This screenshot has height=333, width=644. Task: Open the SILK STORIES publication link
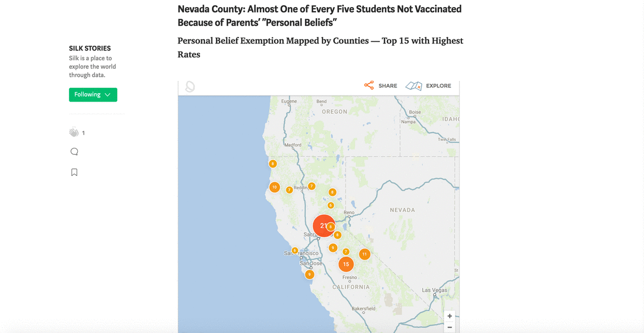(90, 49)
